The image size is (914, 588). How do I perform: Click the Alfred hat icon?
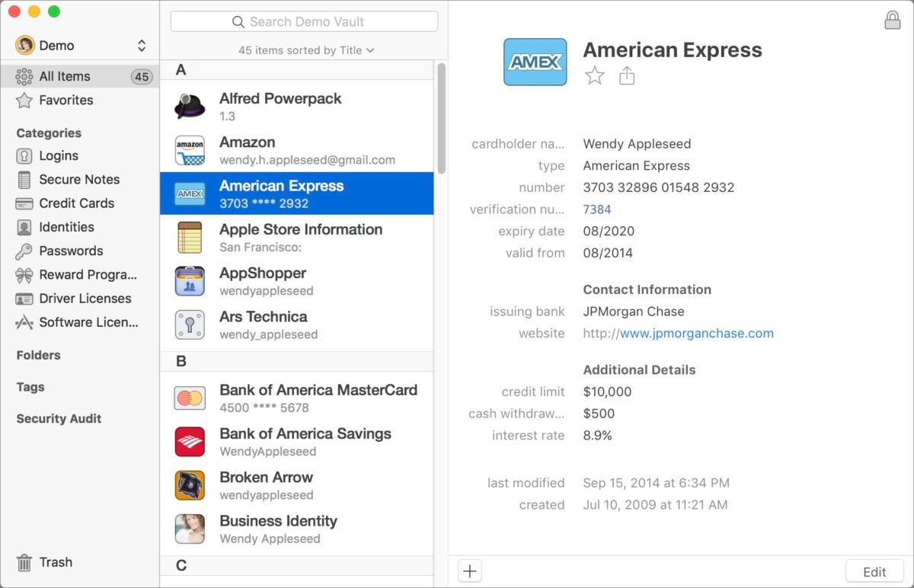tap(190, 106)
